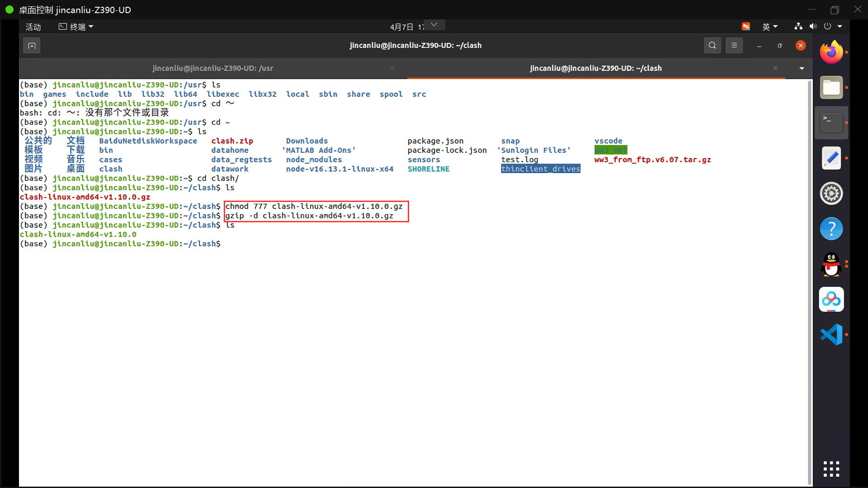Expand the 英 input method dropdown
868x488 pixels.
(769, 27)
